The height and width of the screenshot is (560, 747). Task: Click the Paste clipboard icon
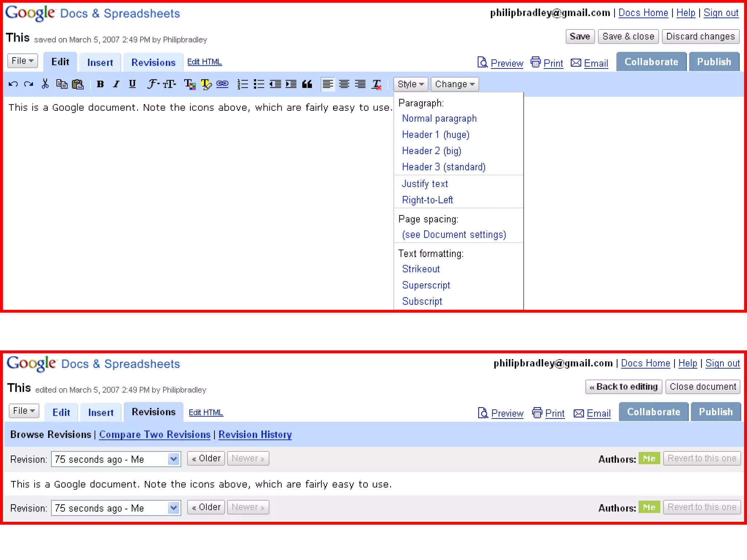tap(78, 84)
